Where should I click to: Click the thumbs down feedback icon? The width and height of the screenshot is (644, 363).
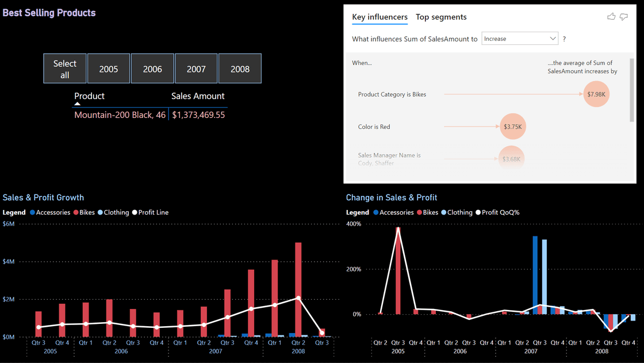coord(624,17)
